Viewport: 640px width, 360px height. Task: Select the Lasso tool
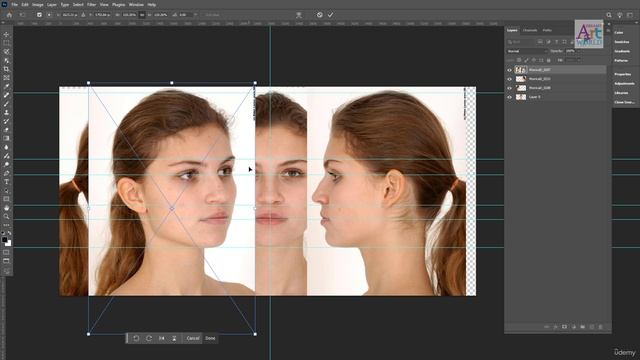(x=6, y=52)
